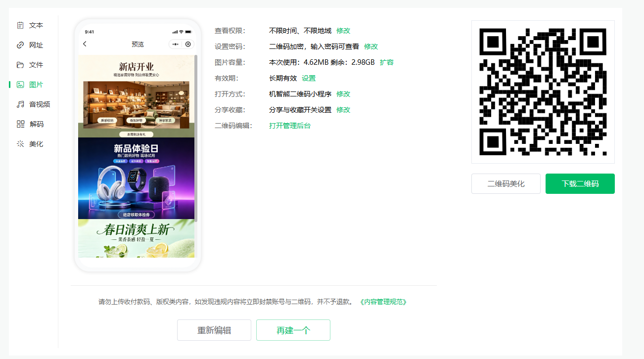
Task: Open the mini program more-options dots
Action: click(175, 44)
